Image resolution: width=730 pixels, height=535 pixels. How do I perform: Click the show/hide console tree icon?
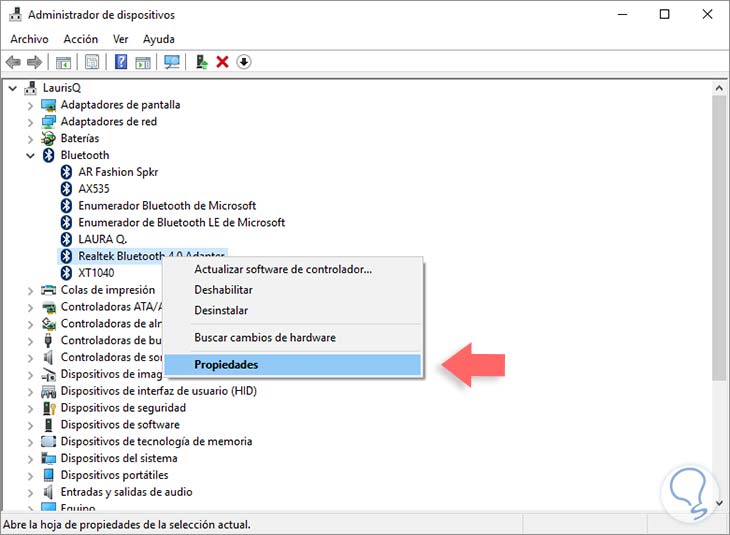(x=63, y=62)
